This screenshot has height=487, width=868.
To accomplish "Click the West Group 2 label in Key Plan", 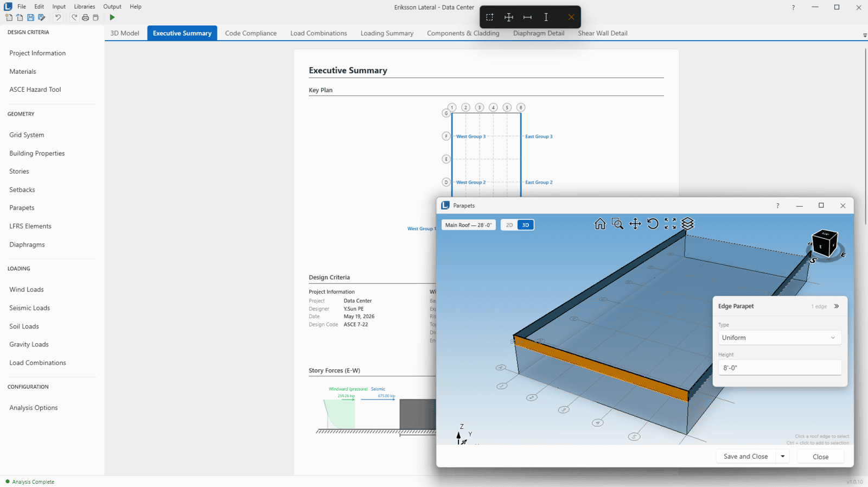I will click(x=471, y=182).
